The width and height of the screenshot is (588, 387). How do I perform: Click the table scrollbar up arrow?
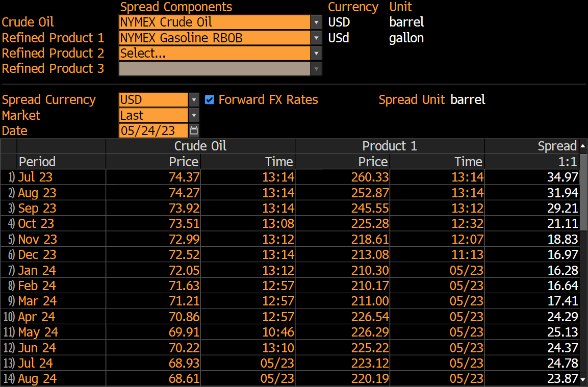(x=583, y=146)
